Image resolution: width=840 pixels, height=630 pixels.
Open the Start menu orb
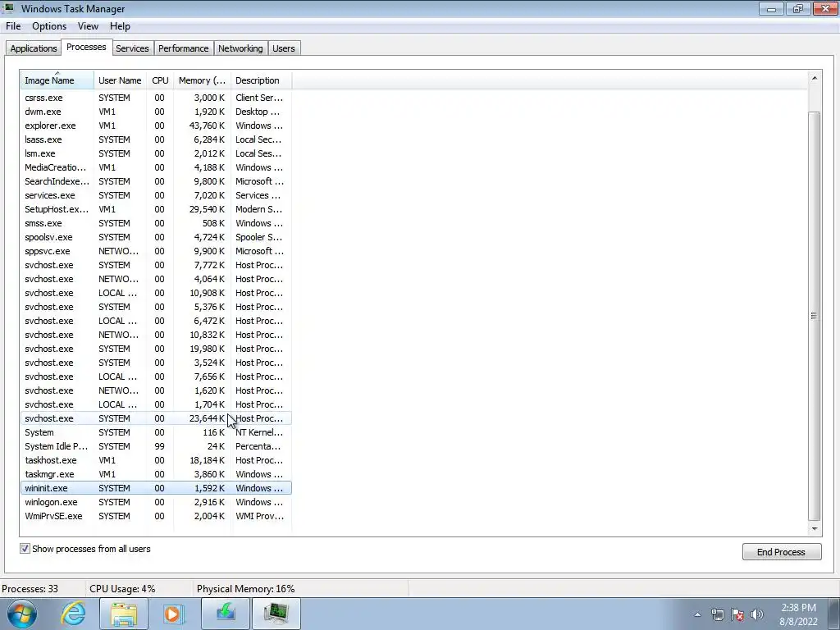click(22, 614)
